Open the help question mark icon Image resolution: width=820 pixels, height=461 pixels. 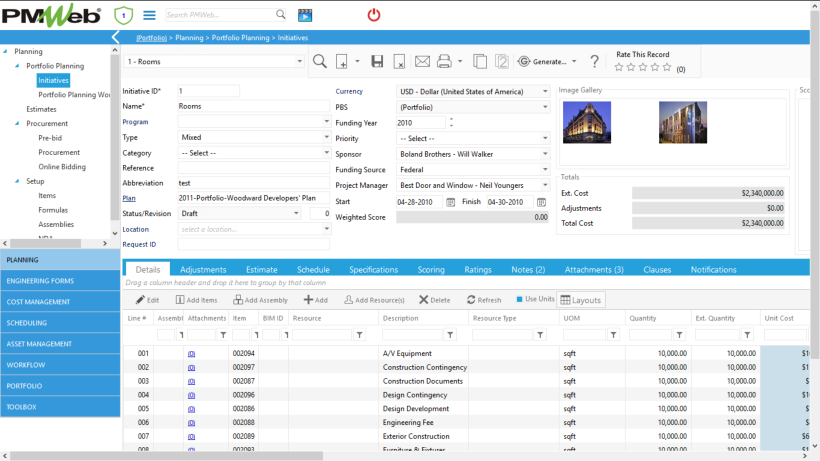pos(594,62)
